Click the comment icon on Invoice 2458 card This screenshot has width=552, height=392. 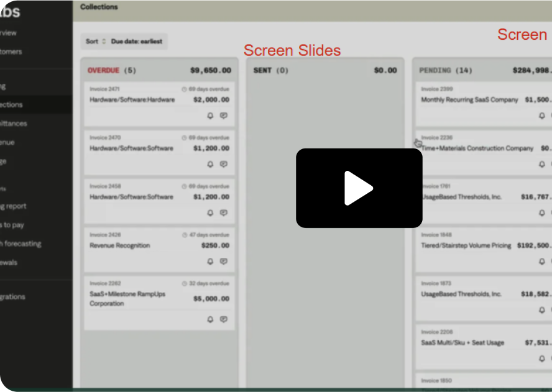(224, 212)
